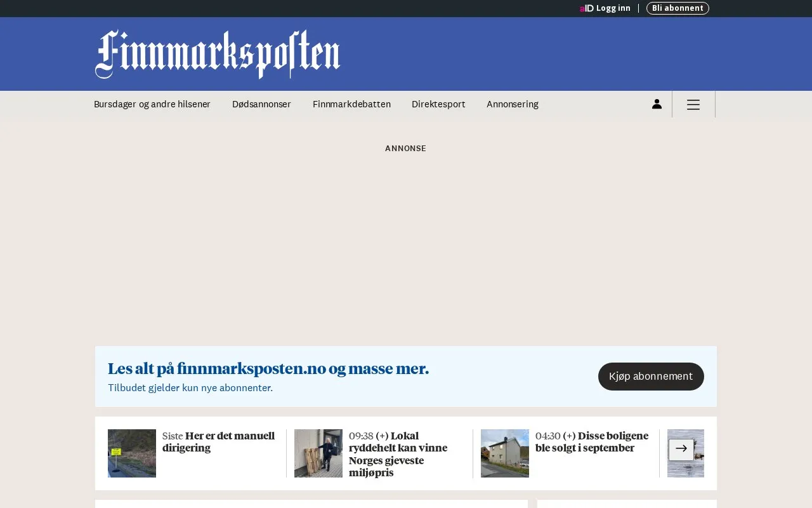The image size is (812, 508).
Task: Click 'Tilbudet gjelder kun nye abonnenter' text
Action: pyautogui.click(x=190, y=388)
